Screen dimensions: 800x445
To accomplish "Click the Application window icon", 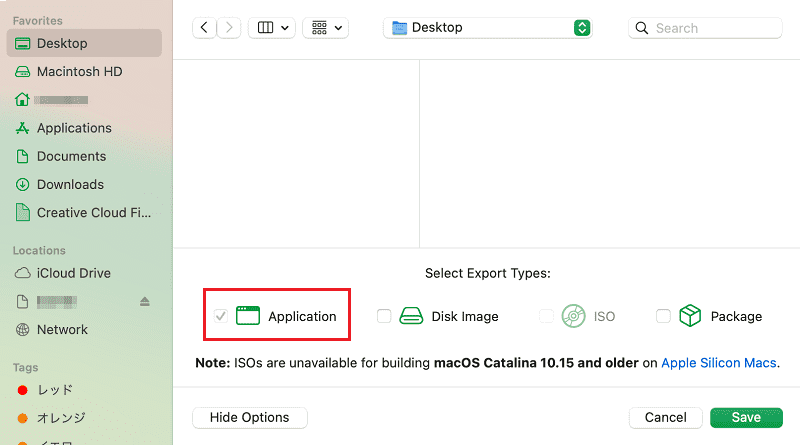I will 248,316.
